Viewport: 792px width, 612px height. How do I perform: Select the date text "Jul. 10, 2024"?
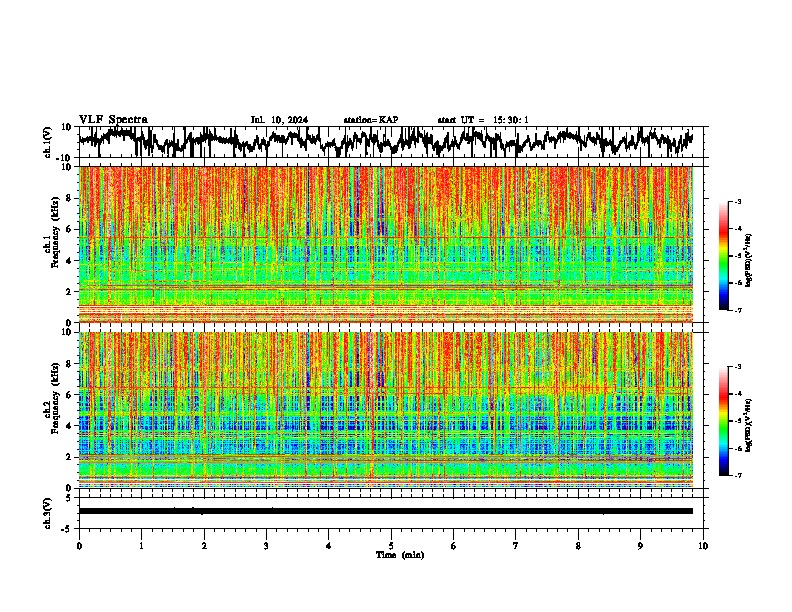click(x=279, y=120)
